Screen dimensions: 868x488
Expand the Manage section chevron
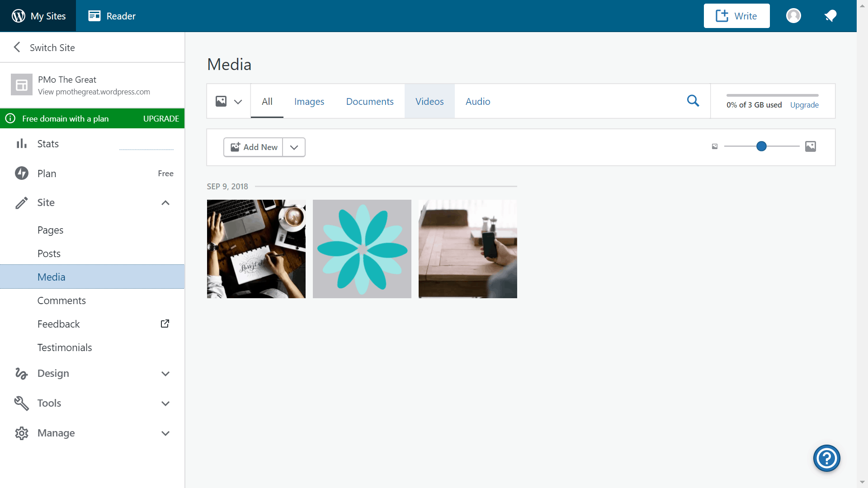(166, 433)
